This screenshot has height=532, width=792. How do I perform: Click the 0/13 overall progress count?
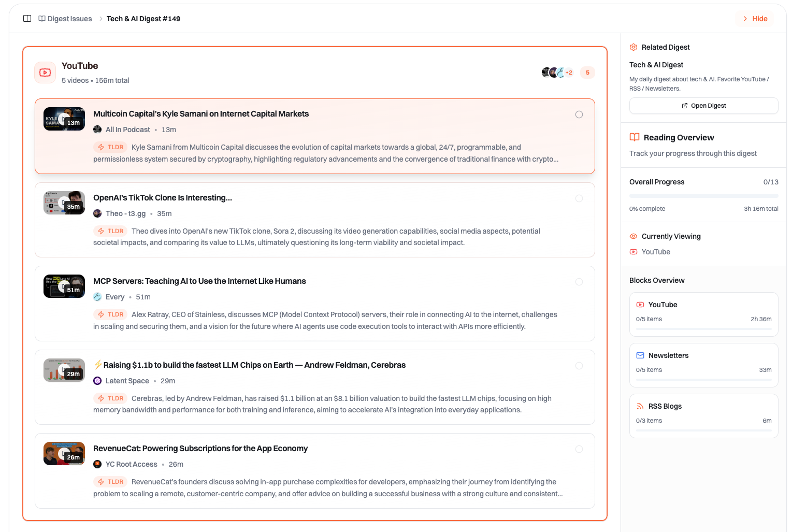771,182
